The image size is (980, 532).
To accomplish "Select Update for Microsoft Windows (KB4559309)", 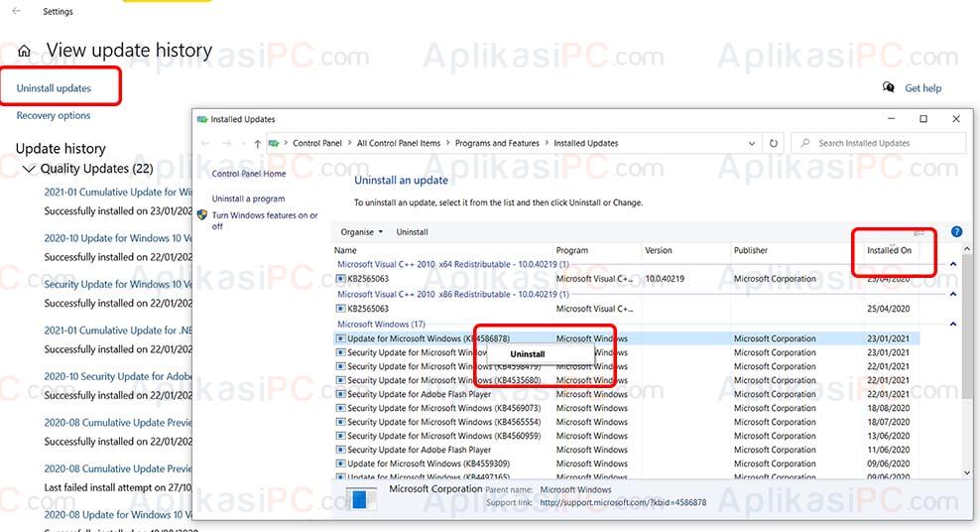I will pyautogui.click(x=626, y=464).
